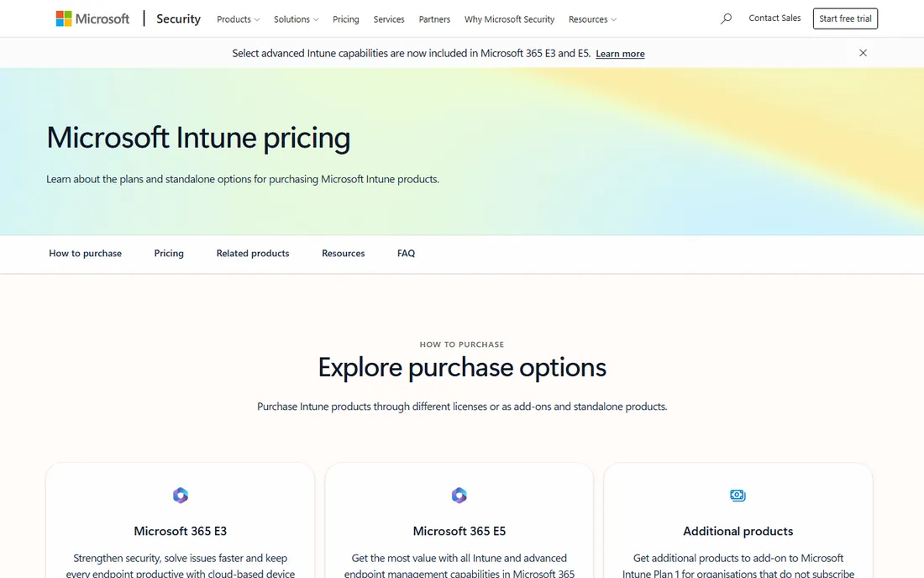
Task: Click the Microsoft 365 E3 card icon
Action: (181, 496)
